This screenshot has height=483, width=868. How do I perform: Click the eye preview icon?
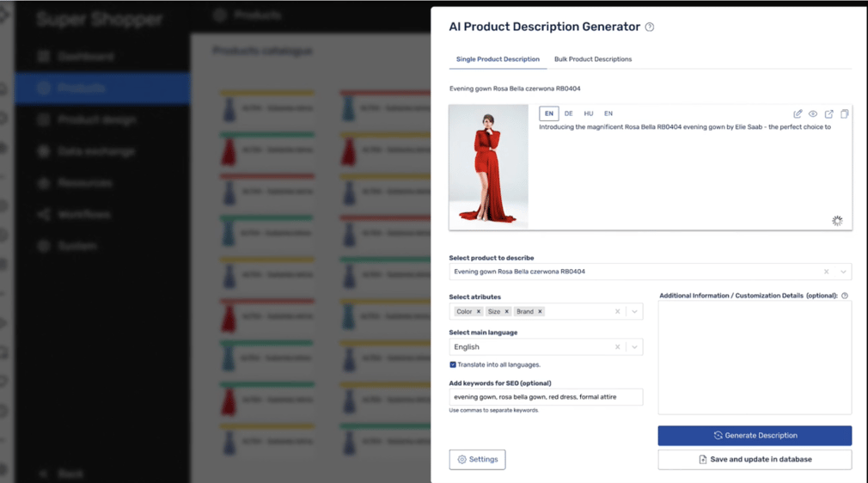point(813,113)
